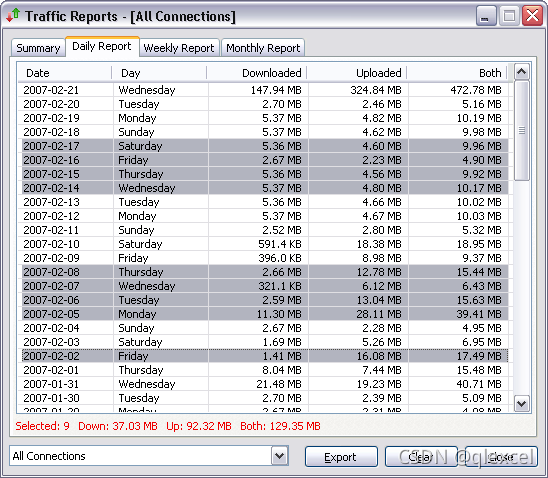
Task: Select the 2007-02-17 date cell
Action: click(x=51, y=146)
